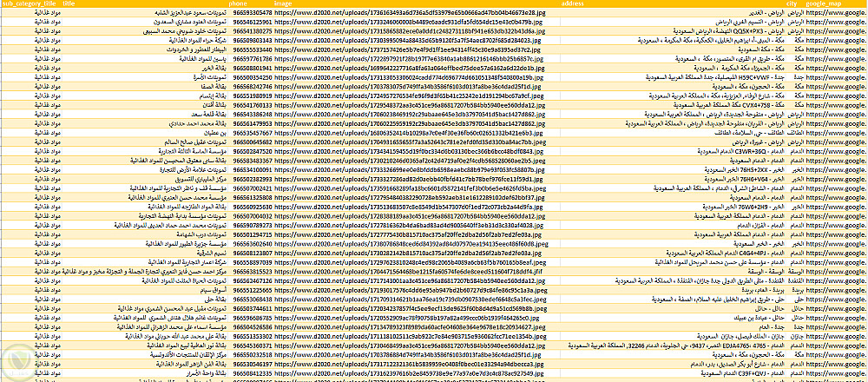
Task: Click phone number 966509803143
Action: (x=252, y=41)
